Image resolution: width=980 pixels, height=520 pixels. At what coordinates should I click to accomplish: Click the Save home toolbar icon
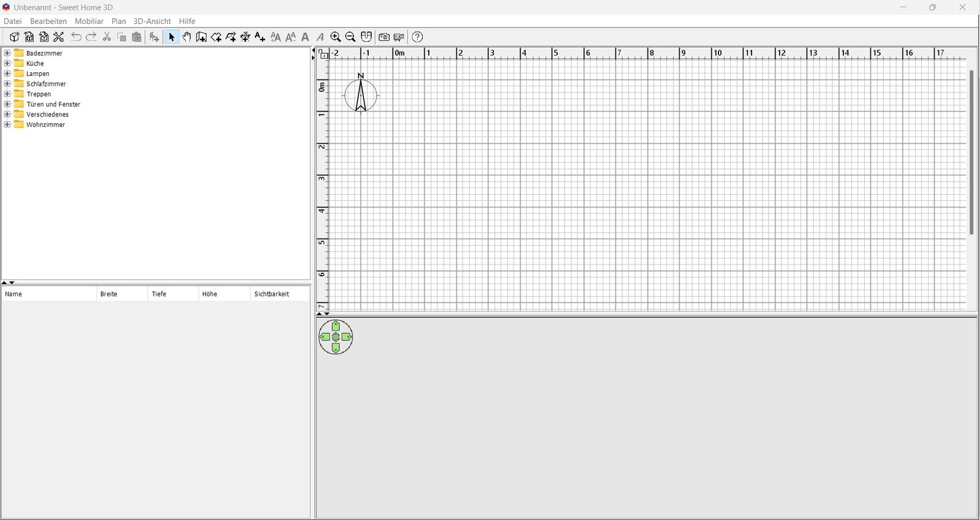[x=44, y=37]
